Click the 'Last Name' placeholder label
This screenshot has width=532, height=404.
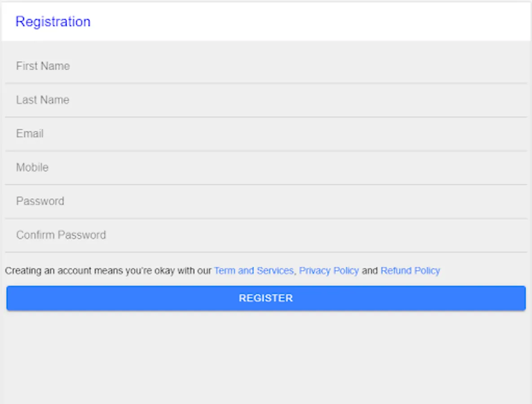pos(43,100)
